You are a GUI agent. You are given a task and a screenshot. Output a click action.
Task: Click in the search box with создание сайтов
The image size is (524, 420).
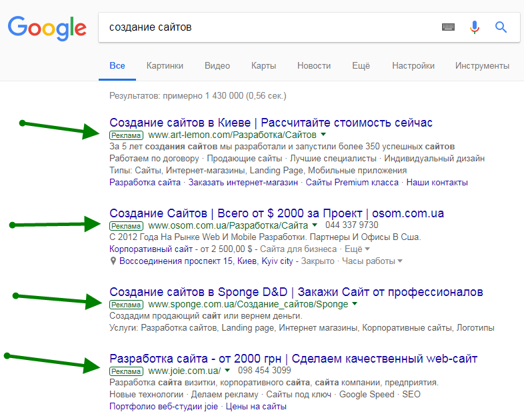[267, 27]
